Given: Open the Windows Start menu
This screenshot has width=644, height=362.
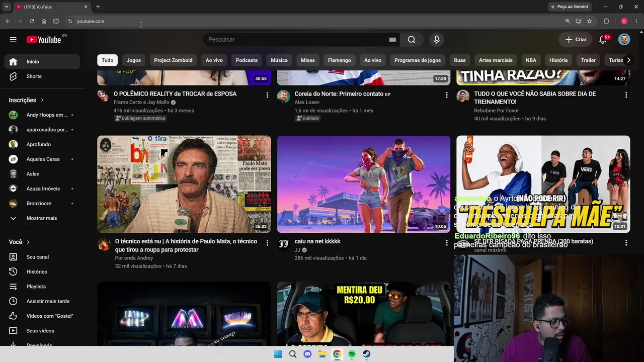Looking at the screenshot, I should pyautogui.click(x=278, y=354).
